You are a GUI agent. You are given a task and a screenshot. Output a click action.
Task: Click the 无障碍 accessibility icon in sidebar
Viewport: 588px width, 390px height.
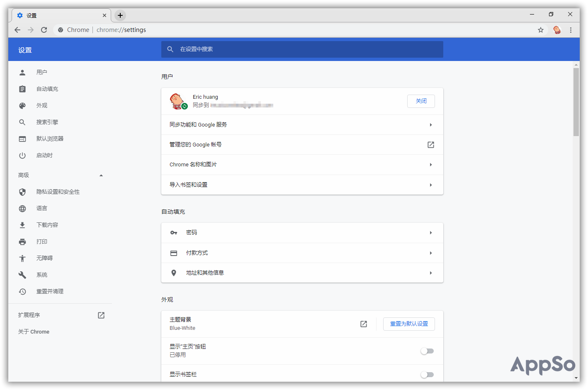(x=22, y=258)
